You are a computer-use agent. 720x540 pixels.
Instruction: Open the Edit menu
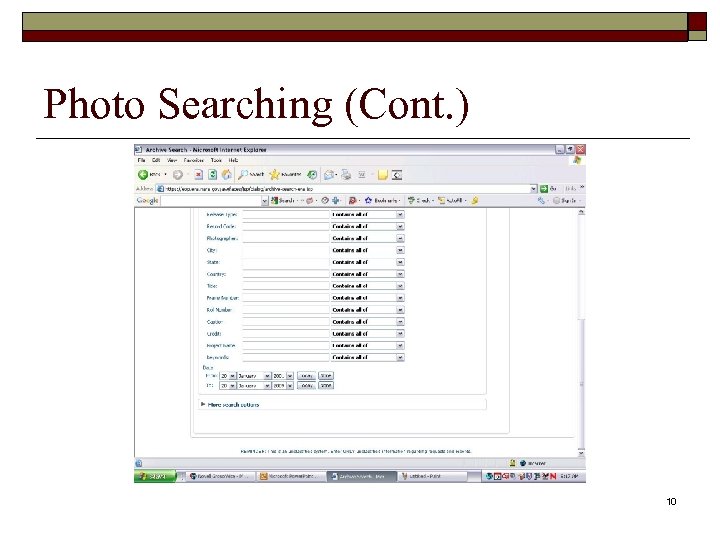pos(156,160)
